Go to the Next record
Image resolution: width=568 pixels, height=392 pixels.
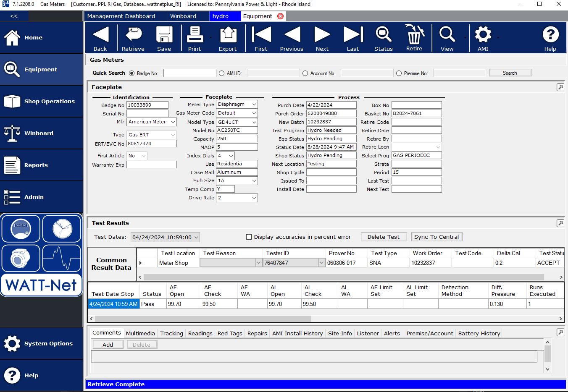tap(322, 38)
